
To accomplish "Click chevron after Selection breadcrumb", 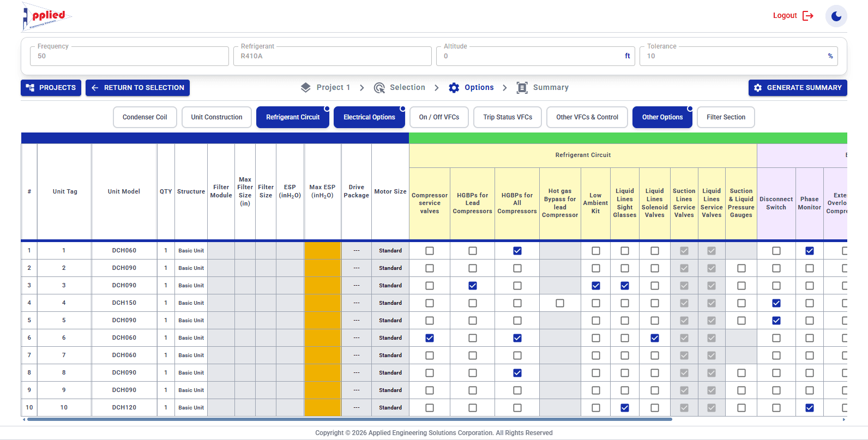I will coord(437,88).
